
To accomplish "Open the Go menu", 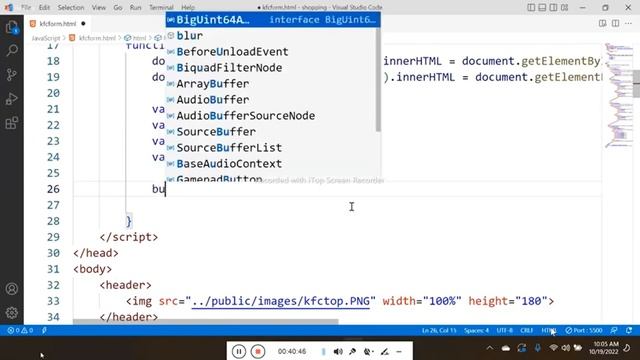I will [118, 7].
